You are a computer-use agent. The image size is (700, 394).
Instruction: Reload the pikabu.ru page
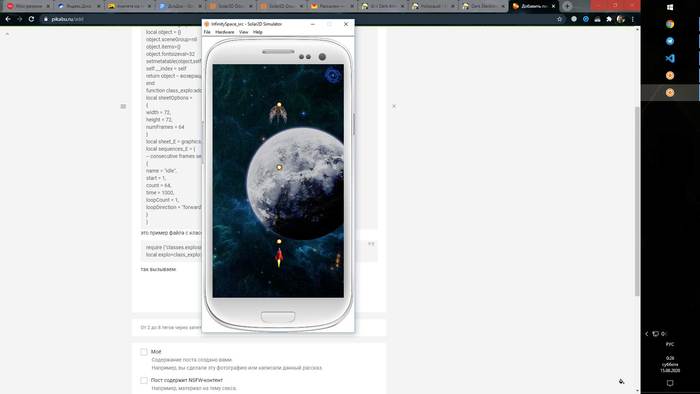click(31, 19)
